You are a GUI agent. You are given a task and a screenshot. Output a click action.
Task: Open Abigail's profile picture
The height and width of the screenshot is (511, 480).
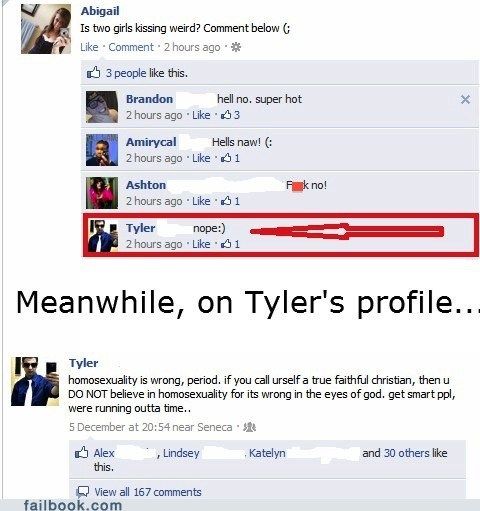(x=46, y=29)
